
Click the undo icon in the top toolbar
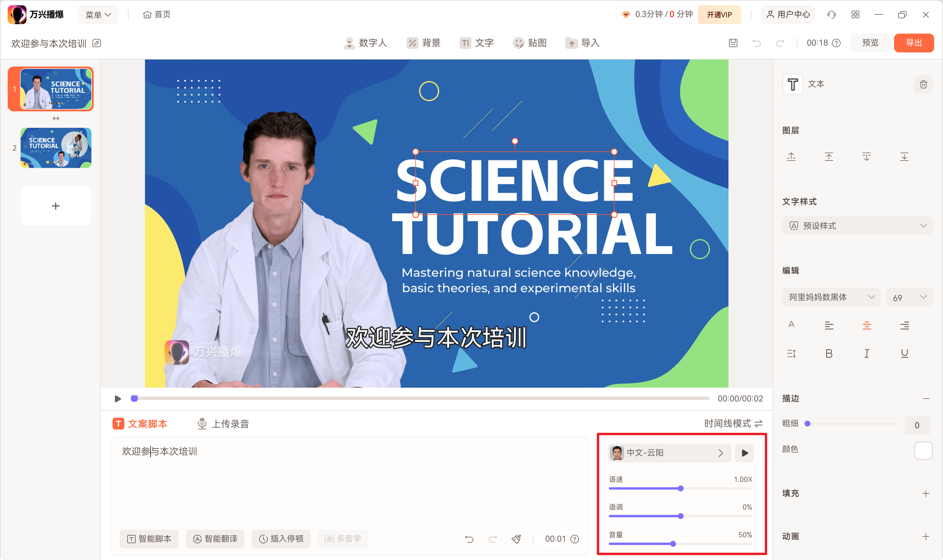point(757,43)
